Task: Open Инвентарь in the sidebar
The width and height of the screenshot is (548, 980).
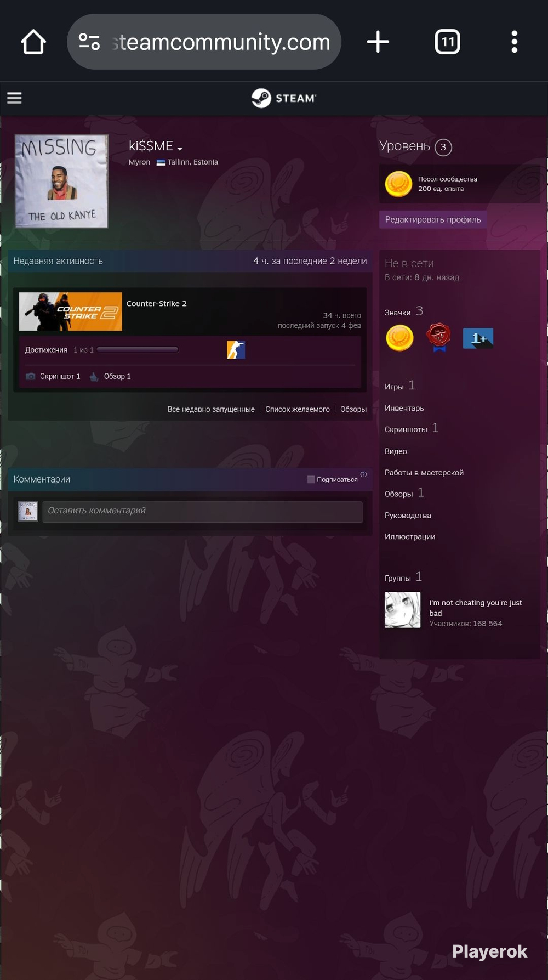Action: [x=404, y=408]
